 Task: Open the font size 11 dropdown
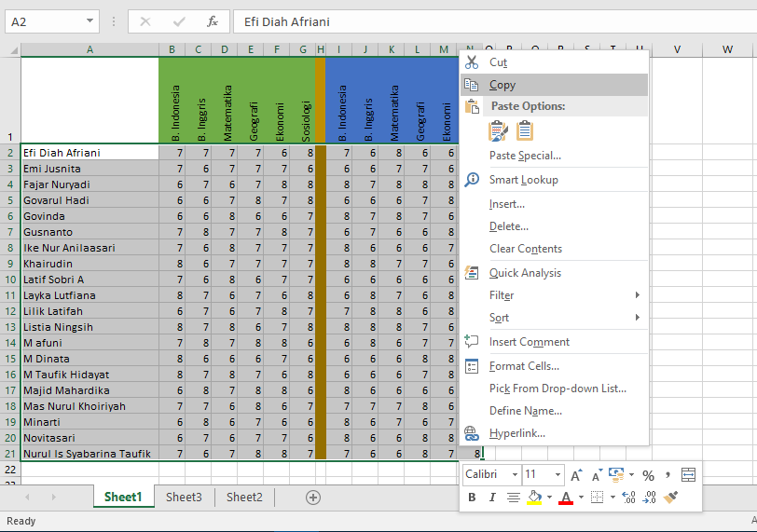point(557,474)
